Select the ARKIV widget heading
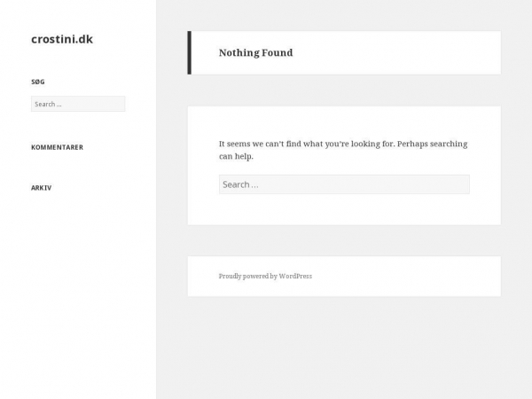 [x=42, y=188]
